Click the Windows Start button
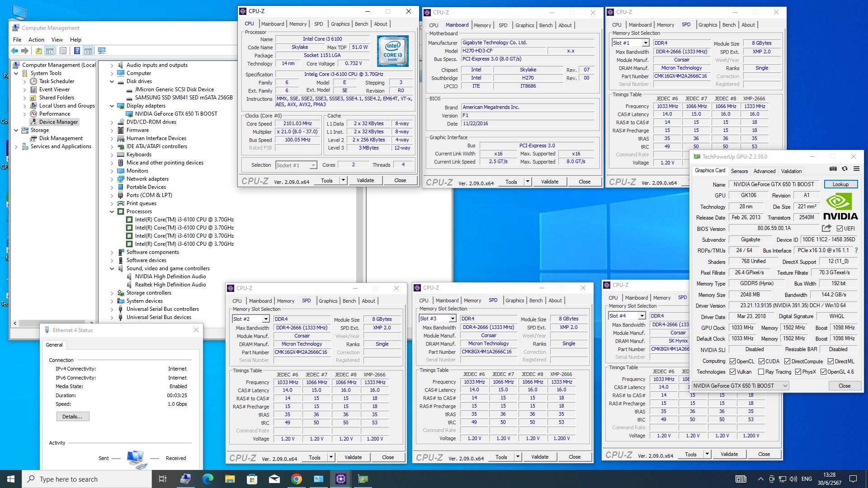 (11, 479)
